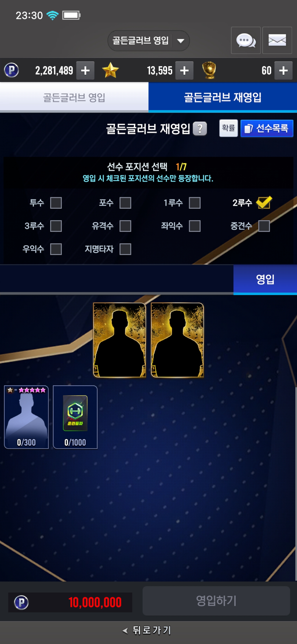Viewport: 297px width, 644px height.
Task: Open the 확률 probability button
Action: tap(229, 128)
